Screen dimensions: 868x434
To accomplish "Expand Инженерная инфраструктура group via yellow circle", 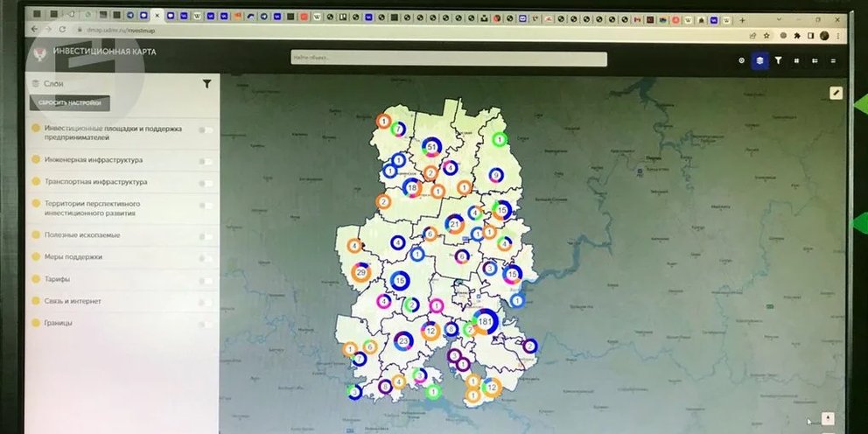I will point(36,159).
